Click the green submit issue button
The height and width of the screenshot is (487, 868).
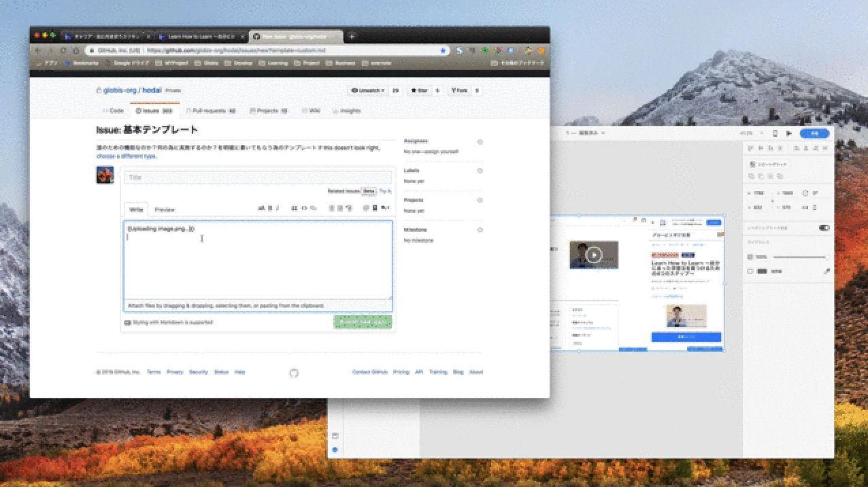click(x=363, y=322)
